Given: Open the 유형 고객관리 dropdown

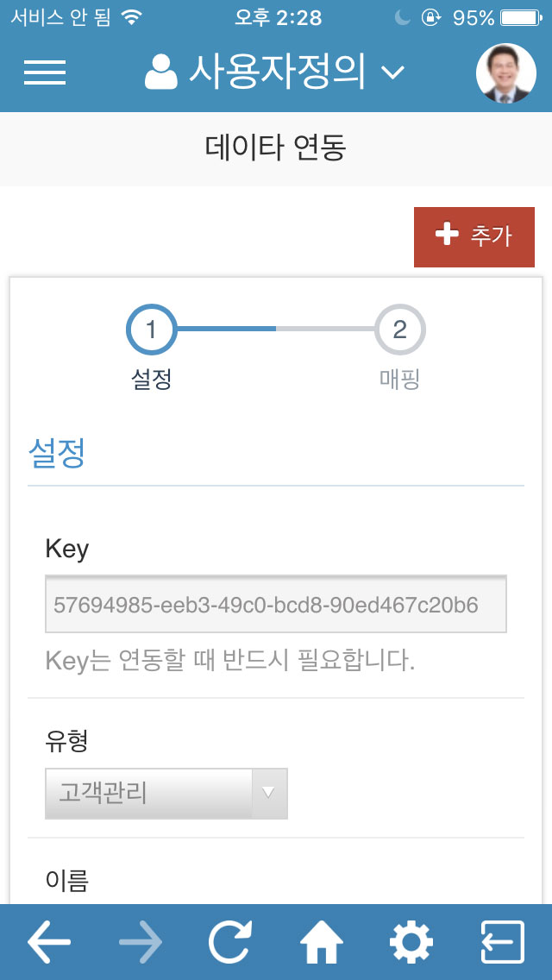Looking at the screenshot, I should click(166, 793).
